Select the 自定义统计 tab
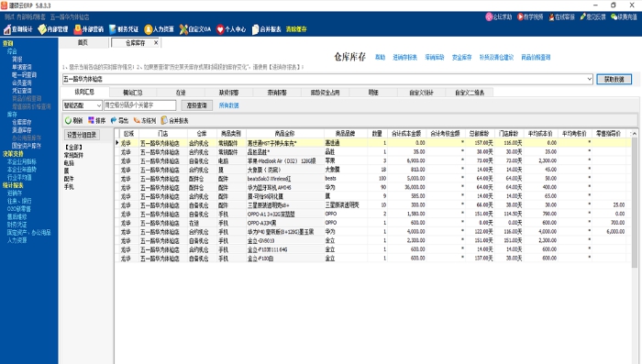The image size is (642, 364). coord(421,93)
